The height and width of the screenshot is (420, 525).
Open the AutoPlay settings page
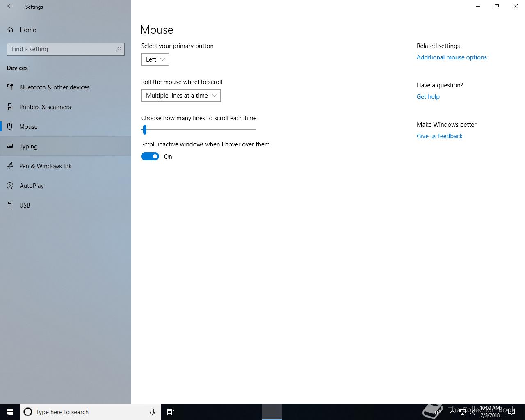pos(66,185)
